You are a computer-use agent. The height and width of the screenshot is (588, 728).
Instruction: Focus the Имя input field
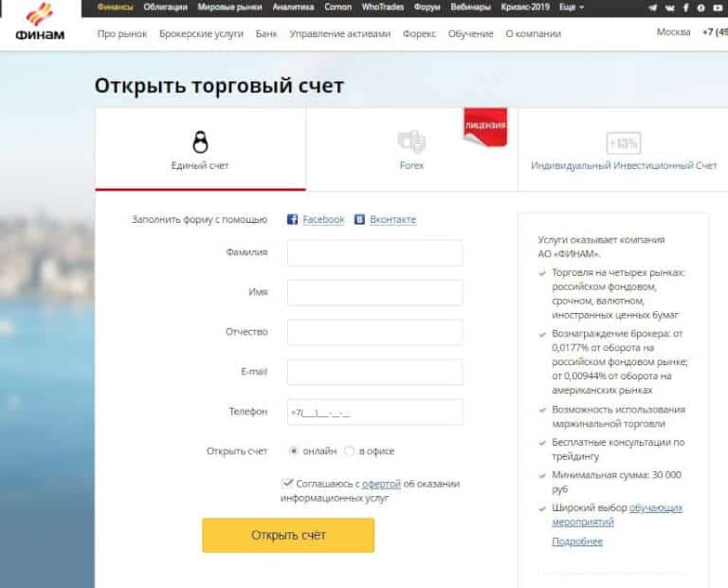(374, 292)
